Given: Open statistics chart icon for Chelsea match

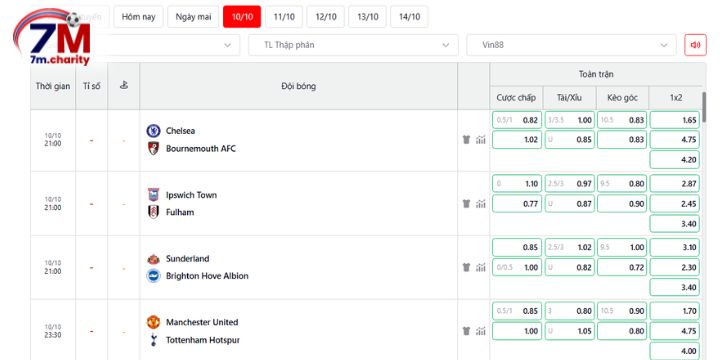Looking at the screenshot, I should pyautogui.click(x=481, y=140).
